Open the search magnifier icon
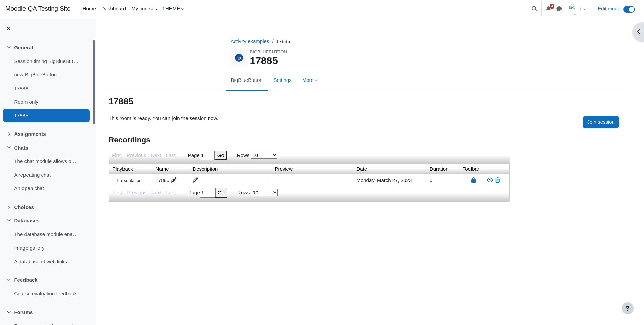The width and height of the screenshot is (644, 325). coord(534,9)
